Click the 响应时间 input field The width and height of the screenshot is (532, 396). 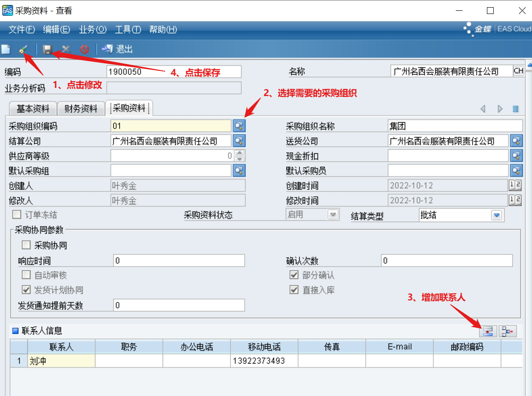click(179, 261)
